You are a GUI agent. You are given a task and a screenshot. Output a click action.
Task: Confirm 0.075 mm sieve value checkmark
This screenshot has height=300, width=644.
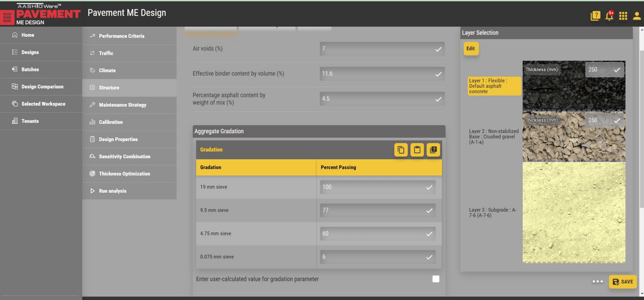(429, 257)
